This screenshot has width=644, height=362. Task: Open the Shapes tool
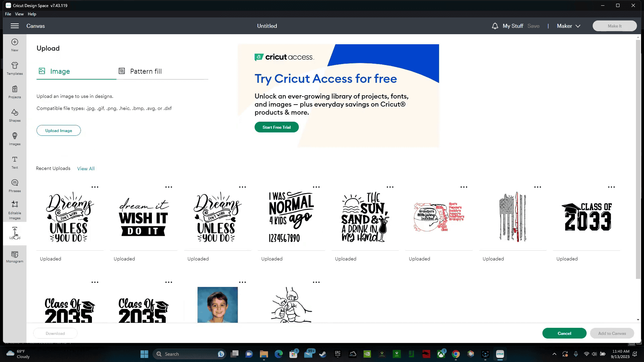15,115
